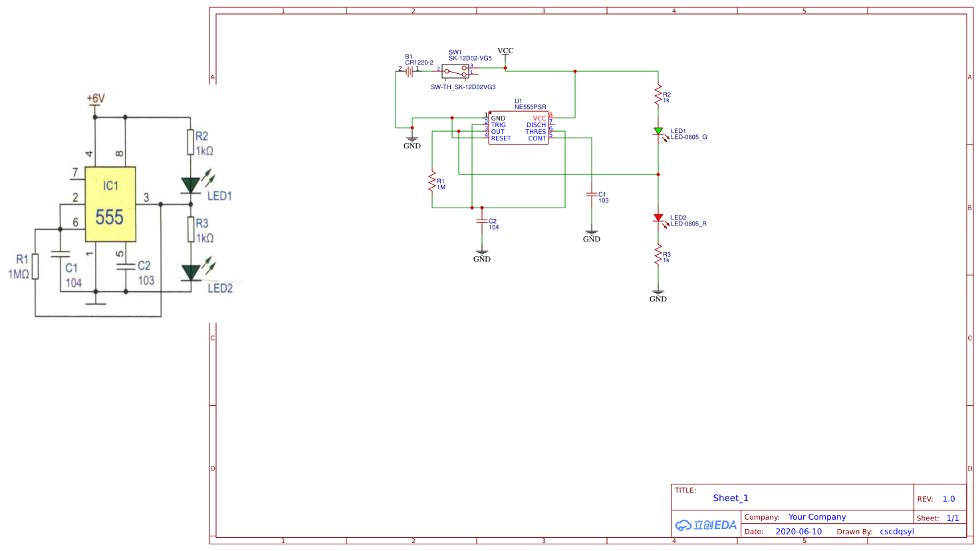
Task: Click the C1 104 capacitor in reference circuit image
Action: coord(60,254)
